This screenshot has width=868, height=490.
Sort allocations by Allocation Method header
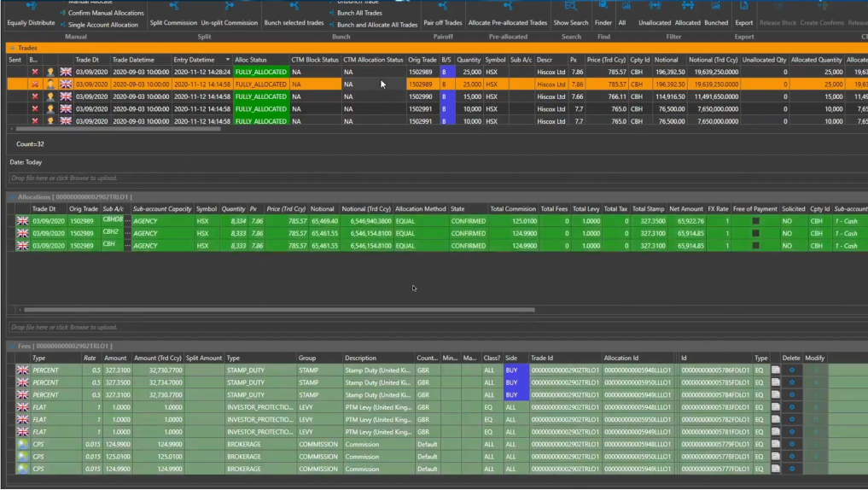pos(420,209)
